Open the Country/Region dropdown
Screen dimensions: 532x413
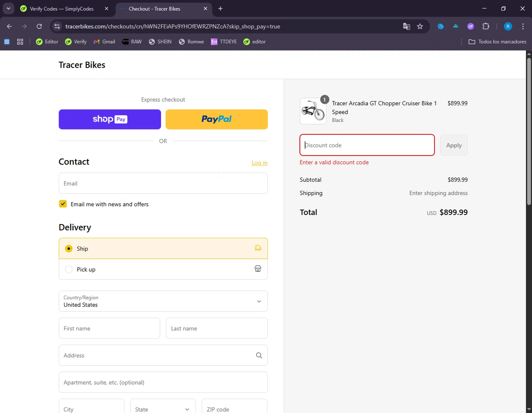click(163, 301)
